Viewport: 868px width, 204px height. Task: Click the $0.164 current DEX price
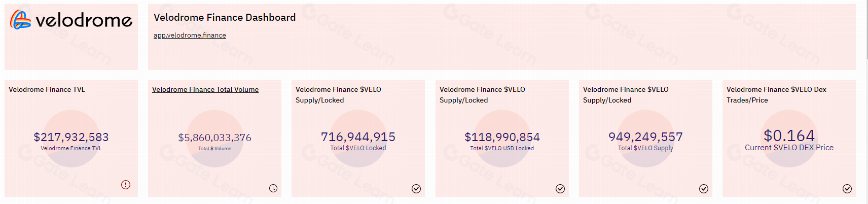(789, 135)
